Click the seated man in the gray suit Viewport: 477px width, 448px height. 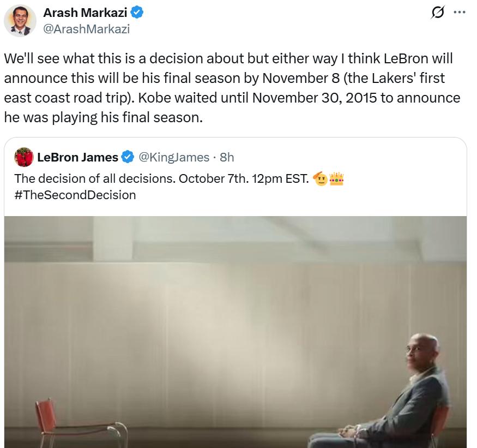coord(414,393)
